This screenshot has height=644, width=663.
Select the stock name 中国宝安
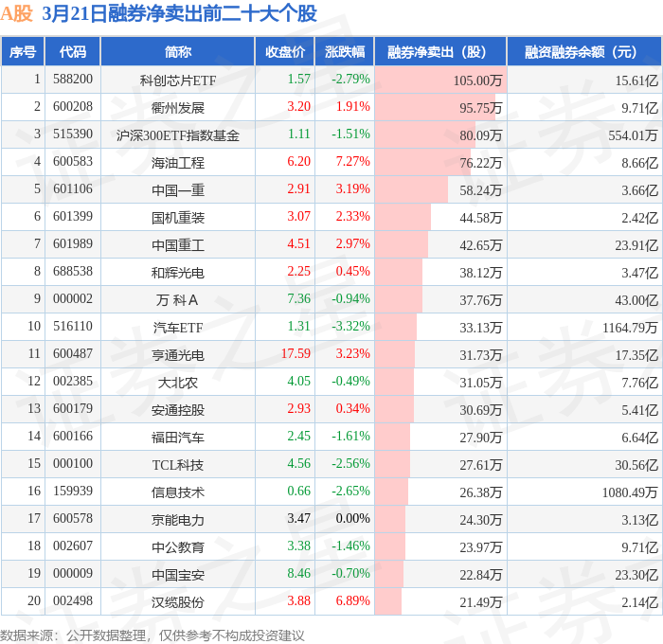(x=178, y=575)
